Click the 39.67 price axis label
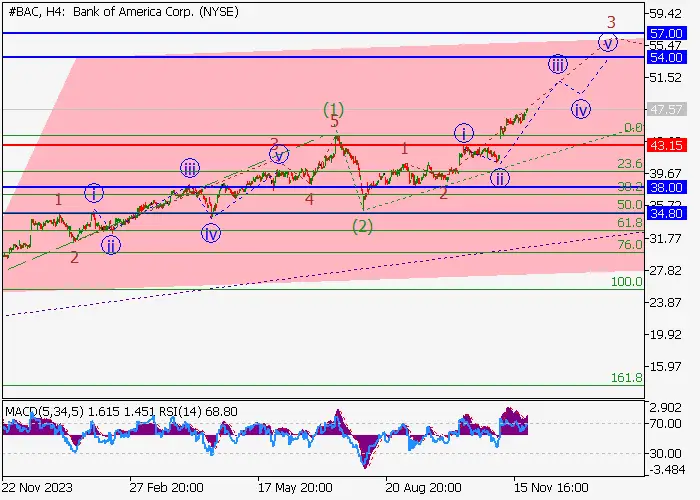The height and width of the screenshot is (500, 700). point(665,174)
